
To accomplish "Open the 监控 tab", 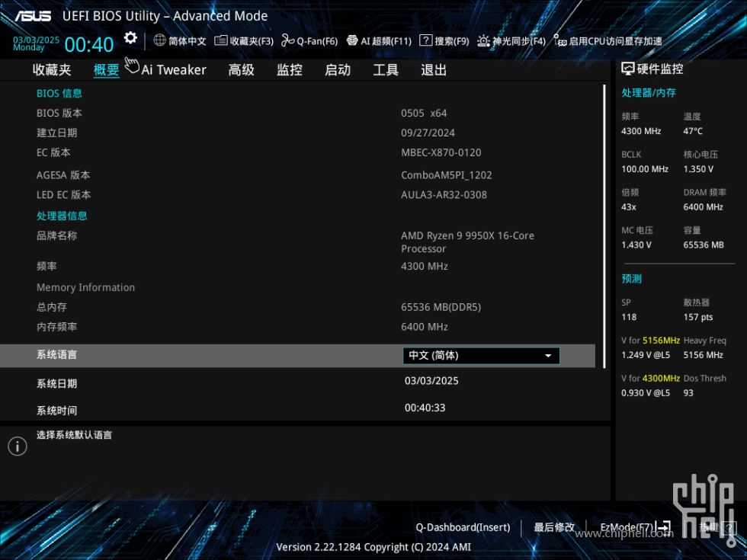I will [x=290, y=70].
